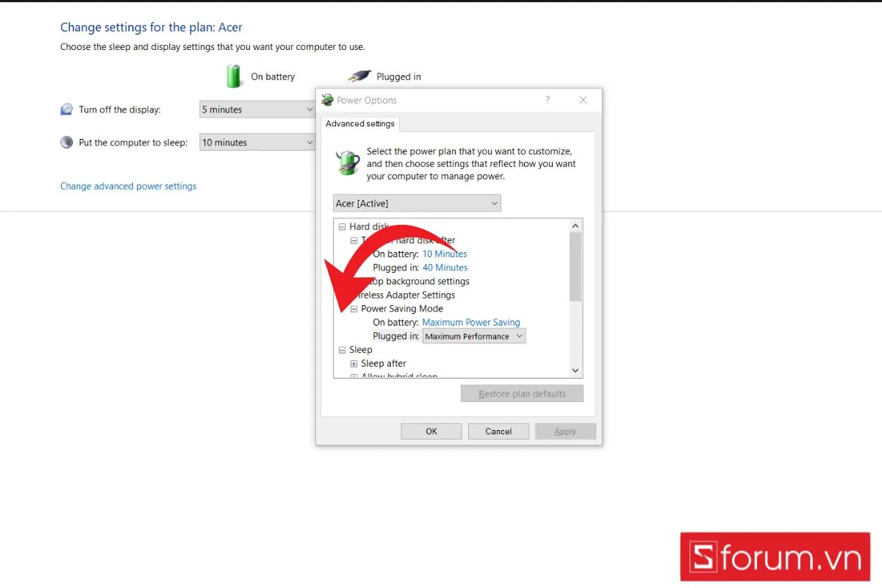The width and height of the screenshot is (882, 588).
Task: Click the help question mark button
Action: tap(548, 100)
